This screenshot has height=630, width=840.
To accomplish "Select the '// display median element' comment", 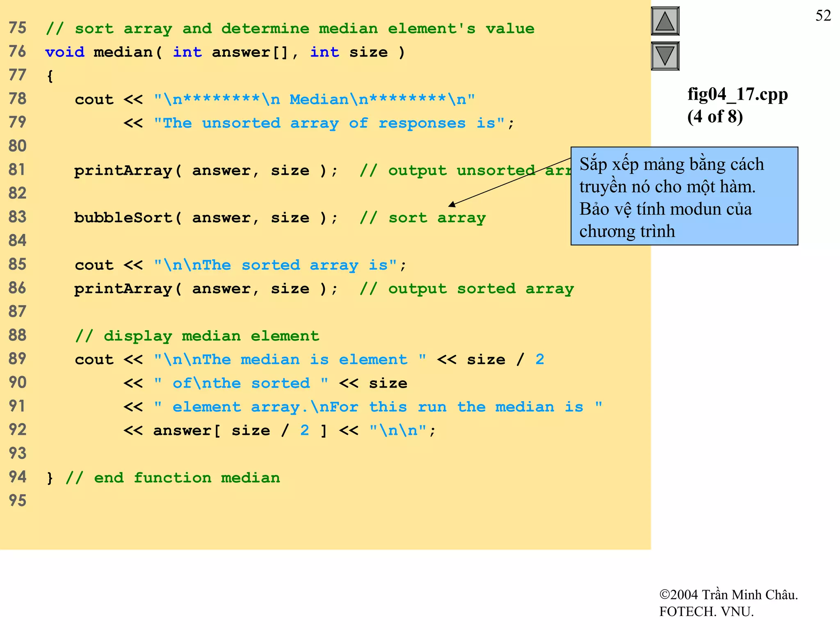I will [197, 336].
